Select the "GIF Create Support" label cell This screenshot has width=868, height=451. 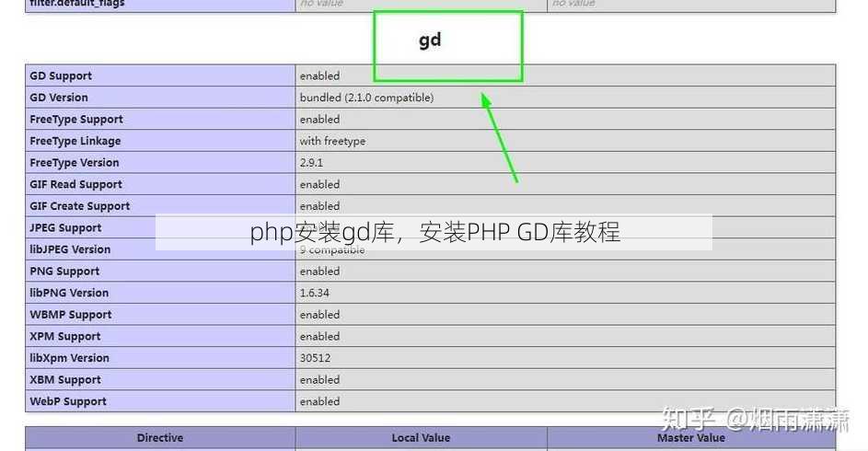click(160, 206)
